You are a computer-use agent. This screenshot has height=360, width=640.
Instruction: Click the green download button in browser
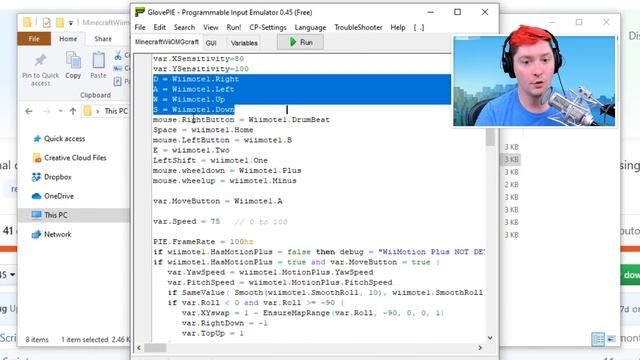[630, 275]
